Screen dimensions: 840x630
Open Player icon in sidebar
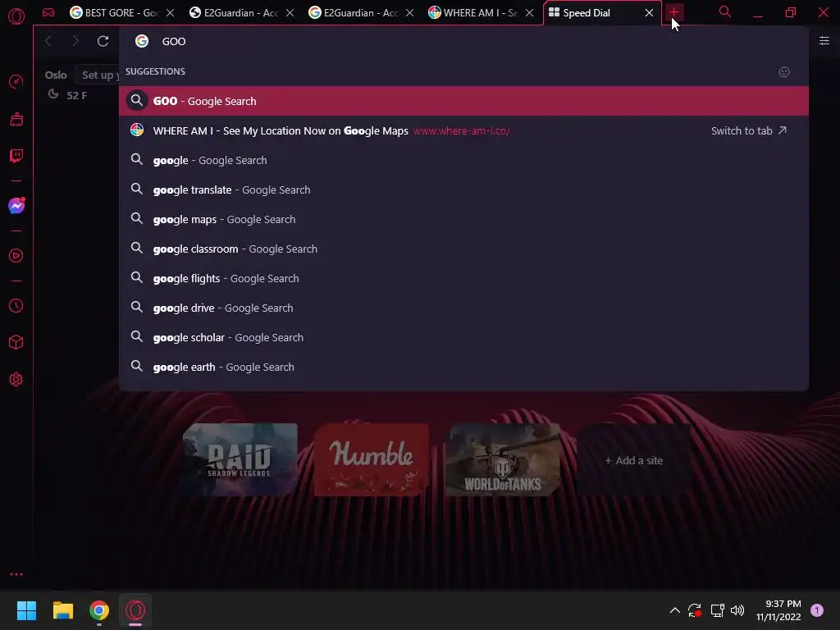tap(16, 256)
